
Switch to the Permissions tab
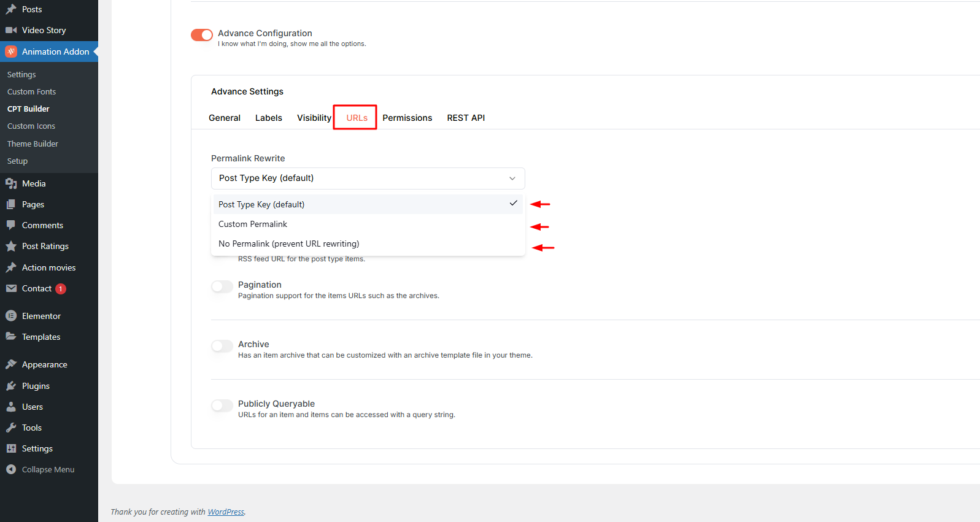point(407,118)
